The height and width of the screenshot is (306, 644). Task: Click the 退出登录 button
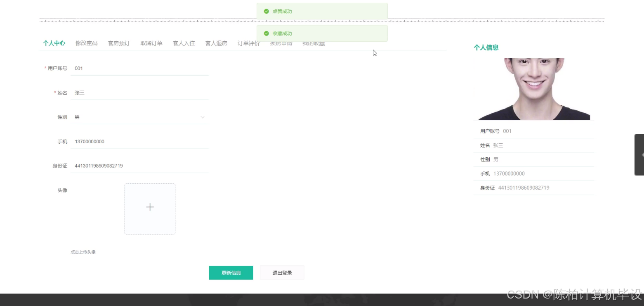[x=282, y=273]
